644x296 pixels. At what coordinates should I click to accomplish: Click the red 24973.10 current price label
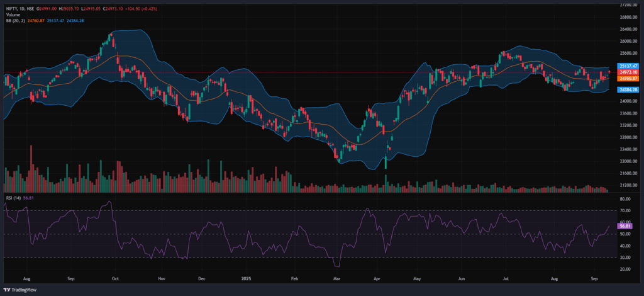(x=629, y=72)
